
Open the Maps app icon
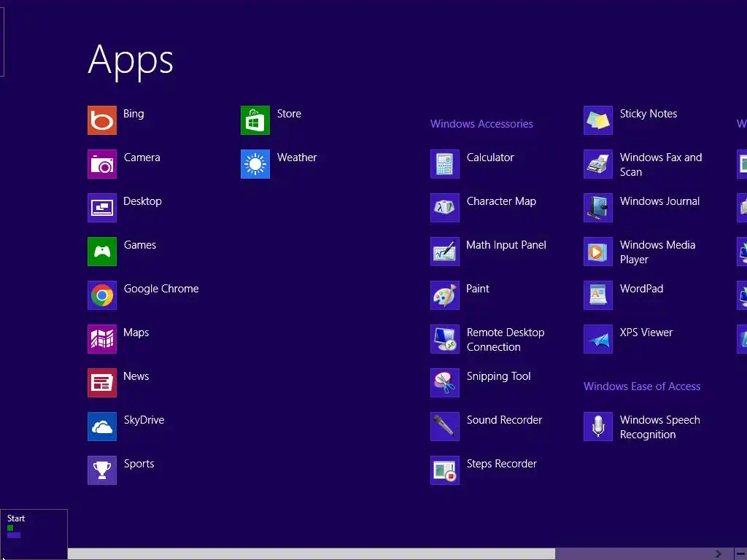tap(102, 339)
